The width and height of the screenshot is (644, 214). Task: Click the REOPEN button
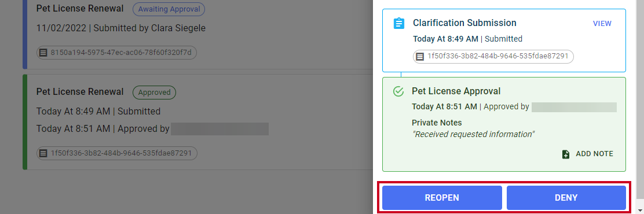pyautogui.click(x=442, y=198)
